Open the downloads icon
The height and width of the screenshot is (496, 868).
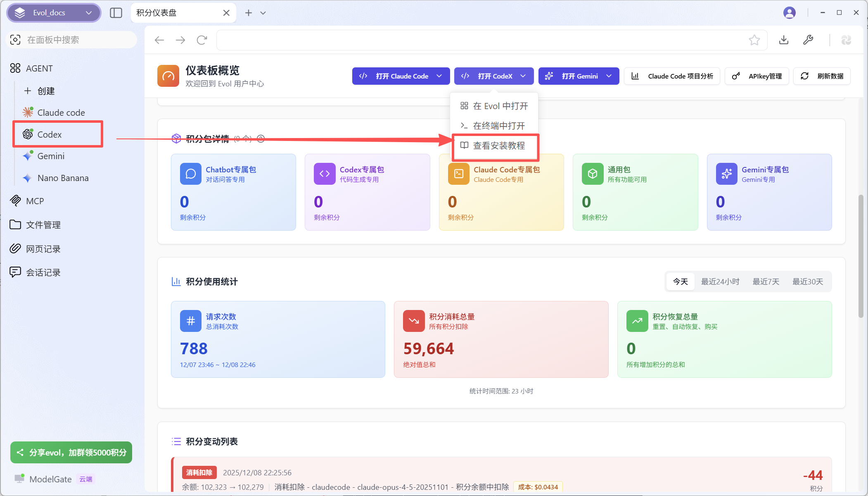click(783, 40)
